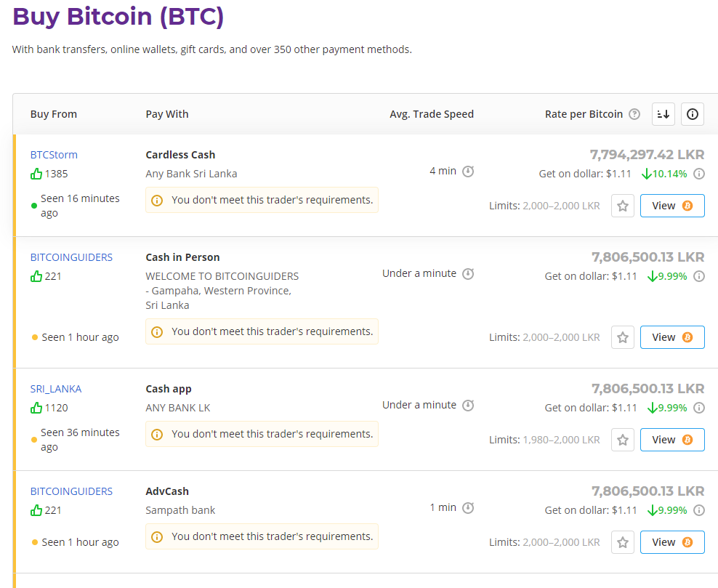Click Sampath bank description
The image size is (718, 588).
(180, 510)
